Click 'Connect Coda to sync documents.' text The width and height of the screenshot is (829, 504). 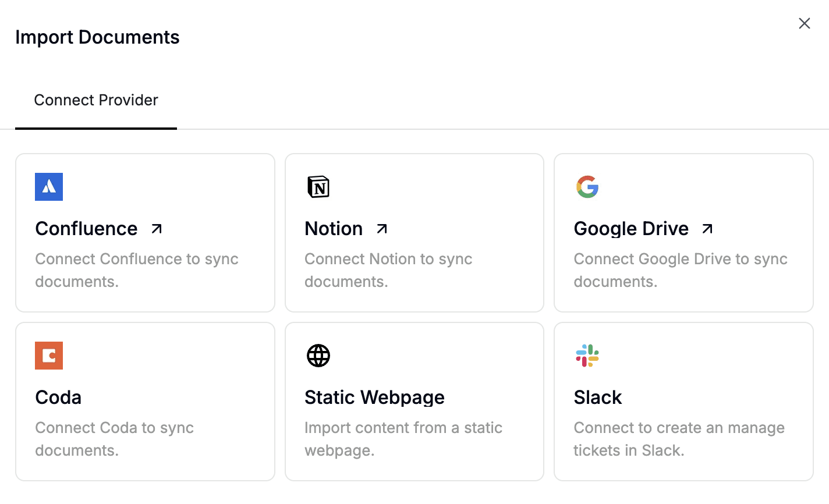coord(114,439)
